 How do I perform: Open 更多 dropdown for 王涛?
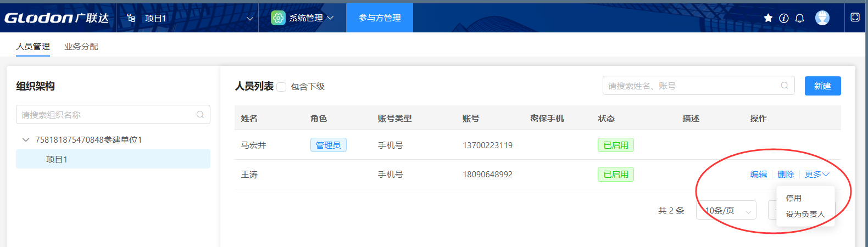817,174
